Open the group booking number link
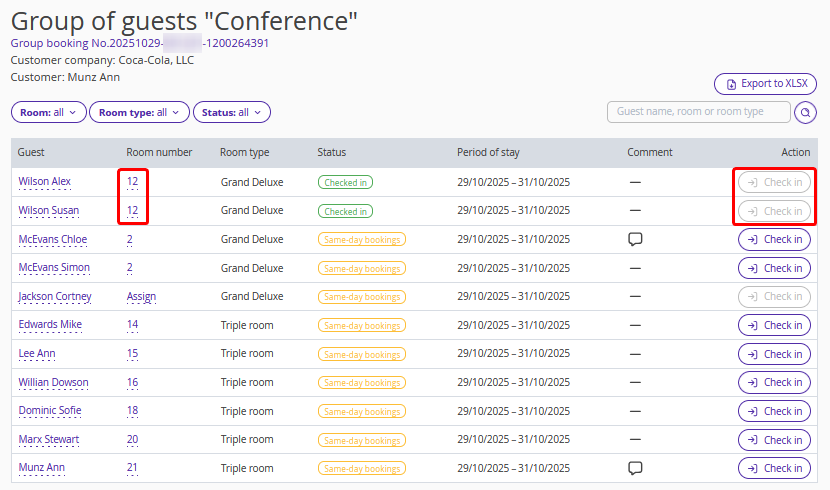Viewport: 830px width, 490px height. pyautogui.click(x=139, y=43)
